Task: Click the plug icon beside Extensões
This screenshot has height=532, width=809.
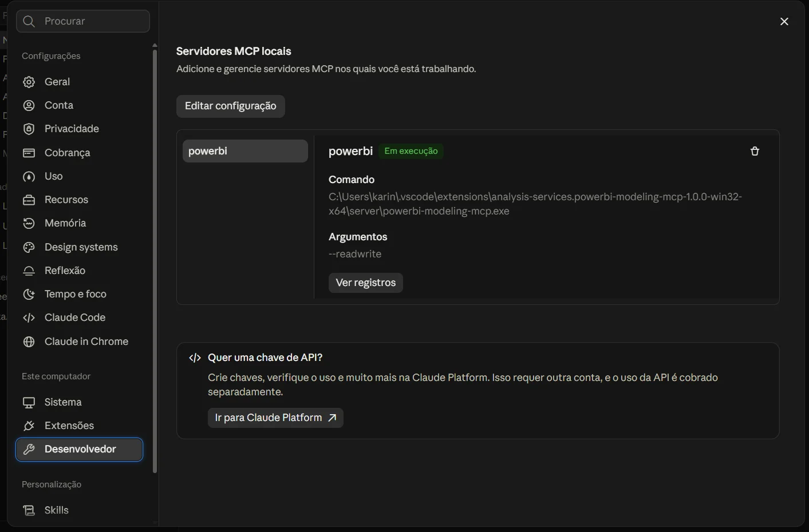Action: pos(29,426)
